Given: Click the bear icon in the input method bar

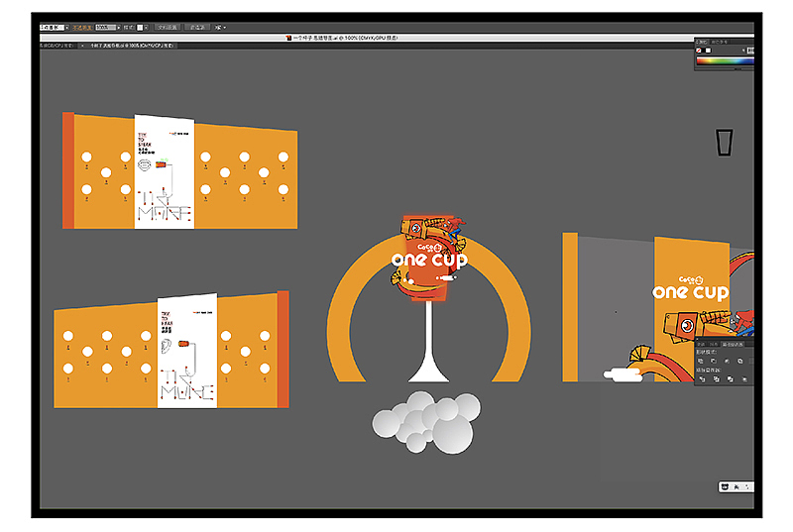Looking at the screenshot, I should point(725,487).
